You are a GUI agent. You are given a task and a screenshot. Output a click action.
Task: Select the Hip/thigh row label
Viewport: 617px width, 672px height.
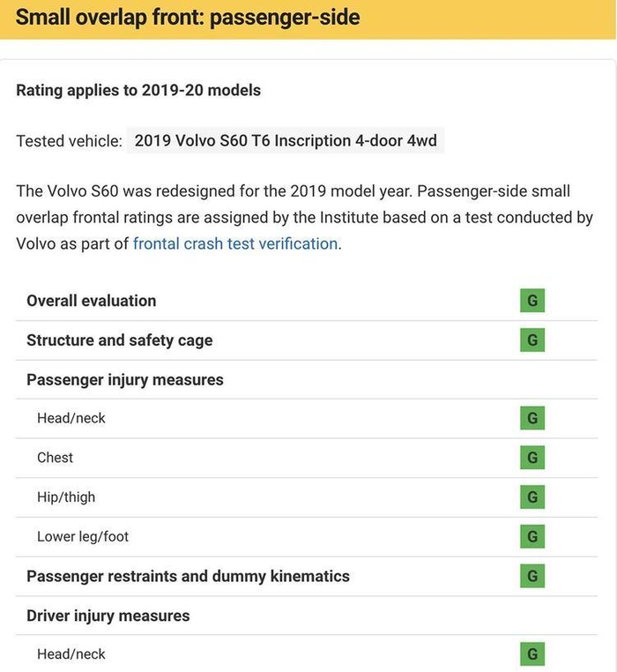66,497
